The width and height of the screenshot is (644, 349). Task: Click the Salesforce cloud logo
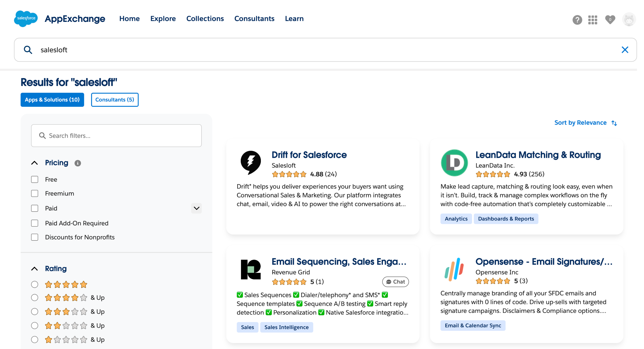26,19
